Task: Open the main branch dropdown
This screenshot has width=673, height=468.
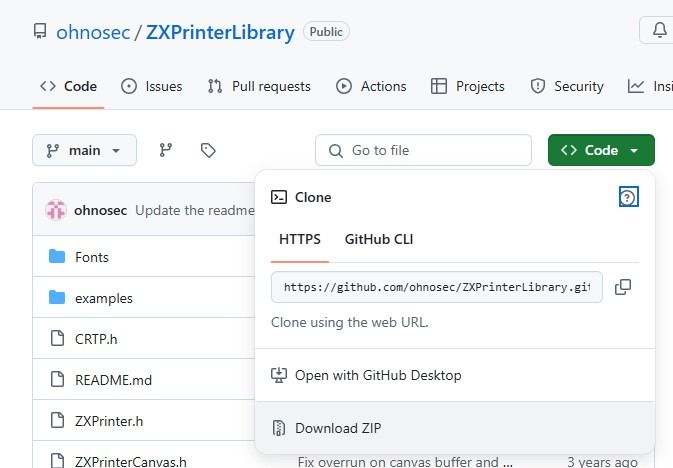Action: pos(85,150)
